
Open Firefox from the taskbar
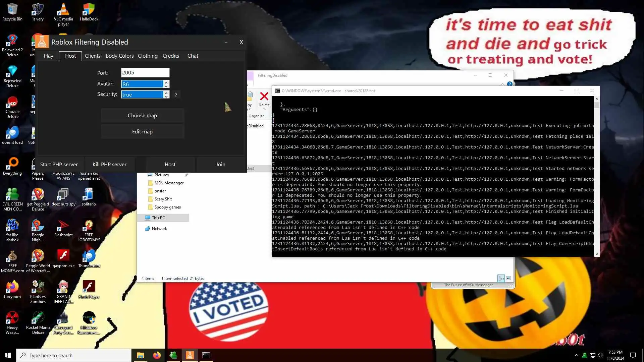pyautogui.click(x=157, y=355)
